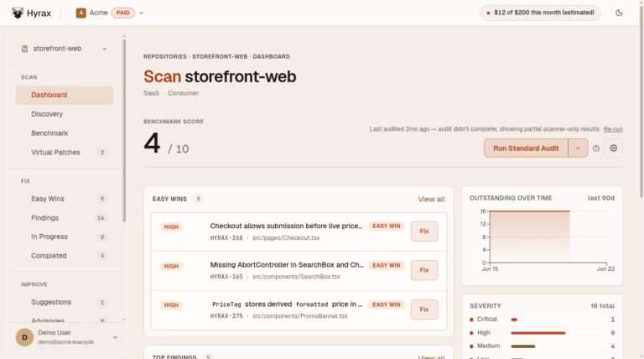Click the sidebar scrollbar

pos(124,131)
